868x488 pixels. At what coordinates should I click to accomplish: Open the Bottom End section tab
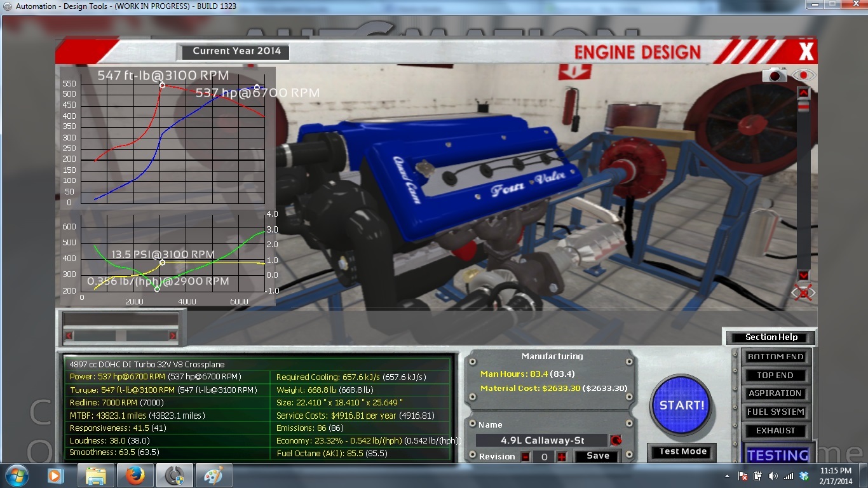(x=775, y=356)
